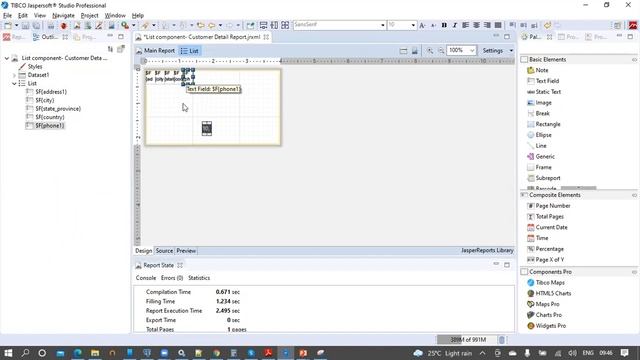The height and width of the screenshot is (360, 640).
Task: Switch to the Preview tab
Action: click(x=186, y=251)
